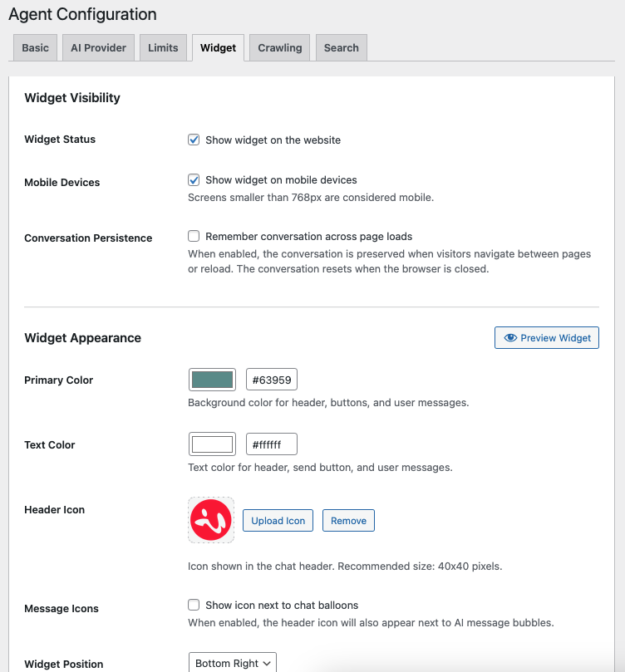This screenshot has height=672, width=625.
Task: Remove the current header icon
Action: [x=348, y=519]
